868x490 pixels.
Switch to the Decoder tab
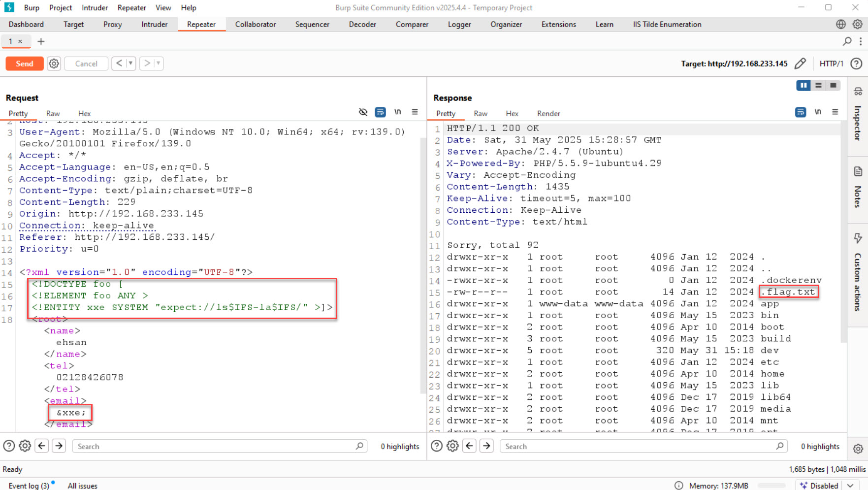tap(362, 24)
